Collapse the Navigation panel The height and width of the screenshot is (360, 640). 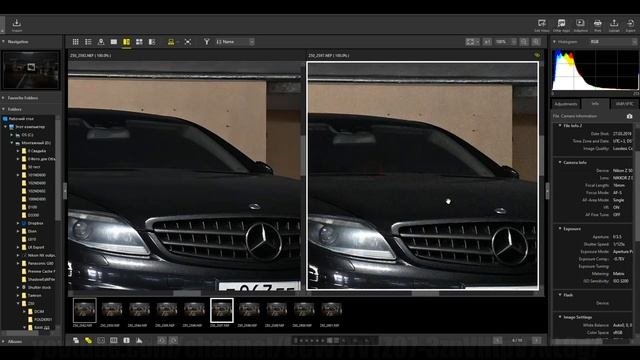[4, 42]
